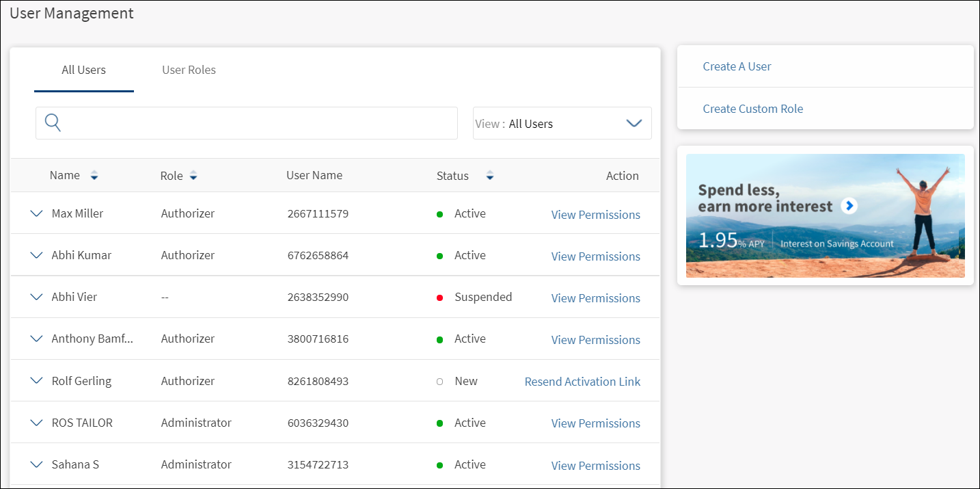Expand the Max Miller row
The height and width of the screenshot is (489, 980).
click(x=37, y=214)
